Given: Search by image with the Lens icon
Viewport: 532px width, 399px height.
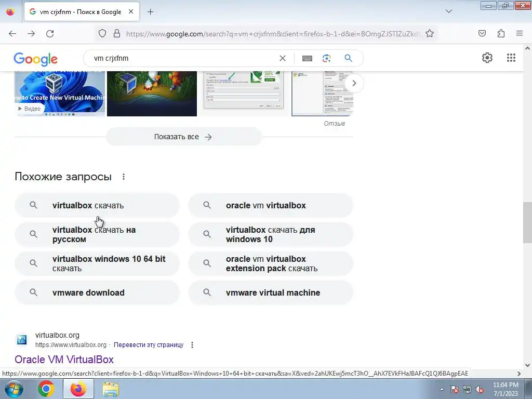Looking at the screenshot, I should pos(326,58).
